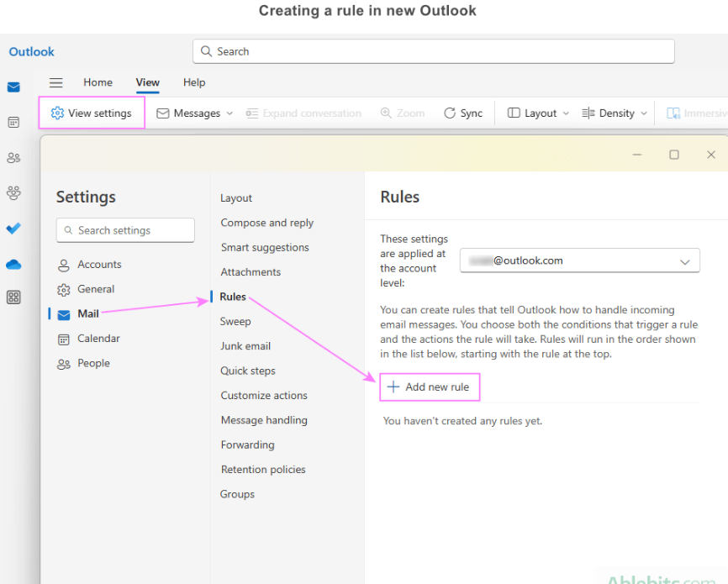Open Compose and reply settings
The width and height of the screenshot is (728, 584).
click(x=267, y=223)
